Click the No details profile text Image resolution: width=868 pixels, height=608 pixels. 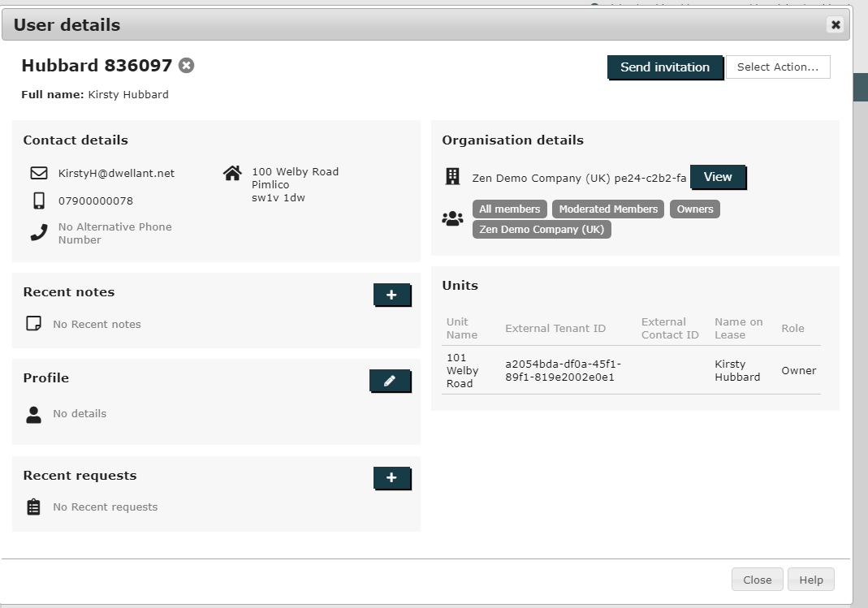[80, 414]
